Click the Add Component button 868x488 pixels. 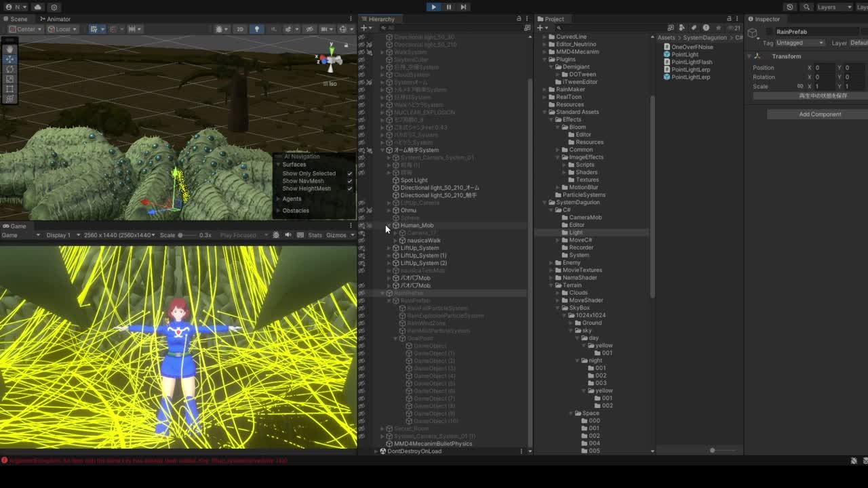click(820, 115)
